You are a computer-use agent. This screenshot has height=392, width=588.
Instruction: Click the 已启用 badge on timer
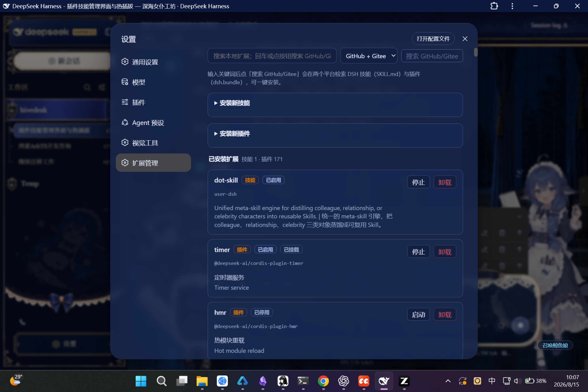(x=265, y=250)
